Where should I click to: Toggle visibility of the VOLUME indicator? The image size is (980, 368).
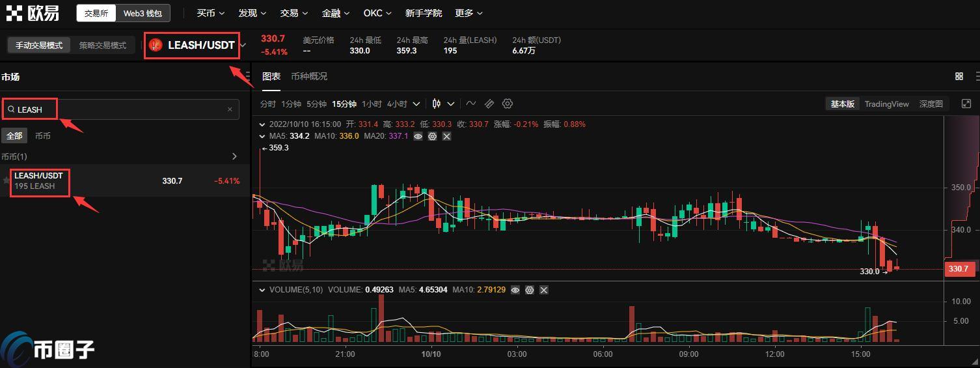(515, 290)
